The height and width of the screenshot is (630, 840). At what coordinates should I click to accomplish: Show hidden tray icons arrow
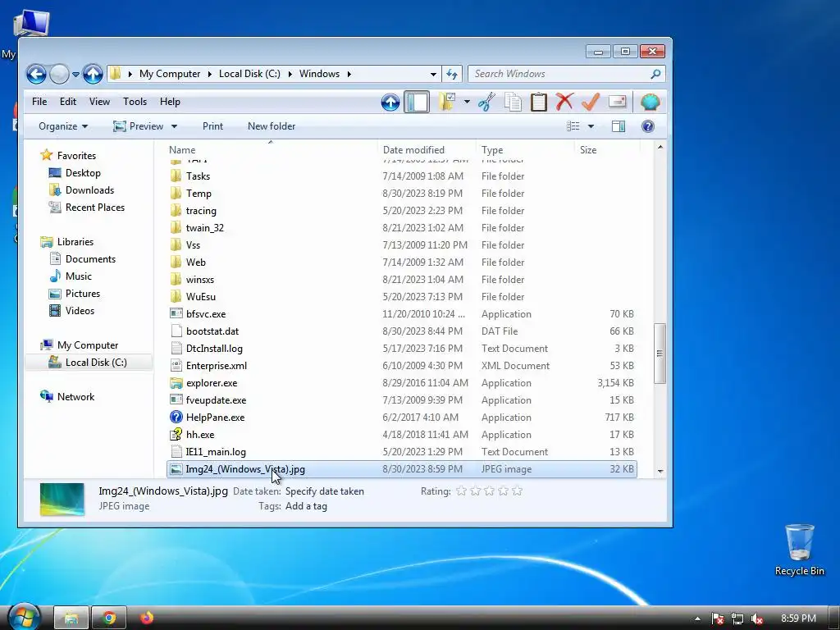pyautogui.click(x=697, y=619)
